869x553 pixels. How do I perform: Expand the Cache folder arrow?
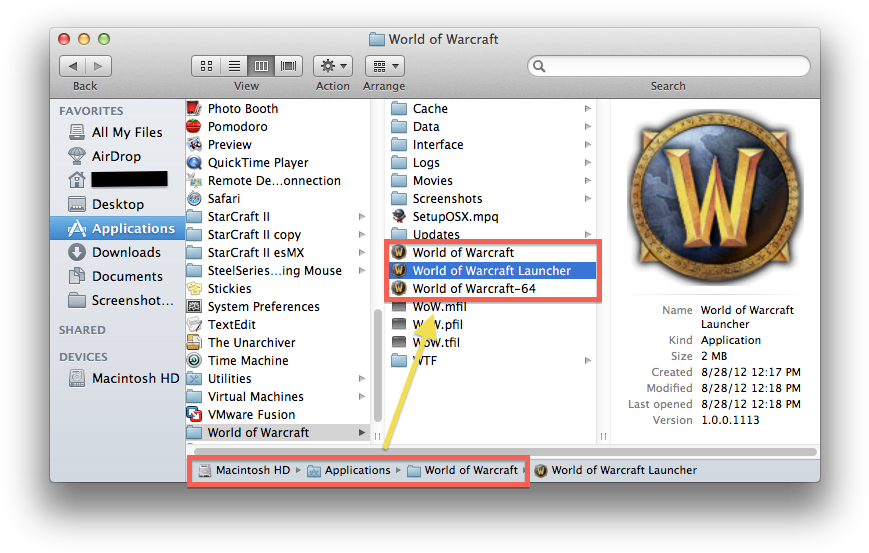(x=588, y=109)
